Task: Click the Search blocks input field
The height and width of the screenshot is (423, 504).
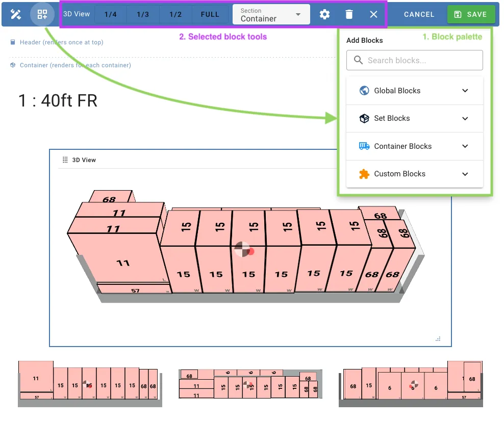Action: [414, 60]
